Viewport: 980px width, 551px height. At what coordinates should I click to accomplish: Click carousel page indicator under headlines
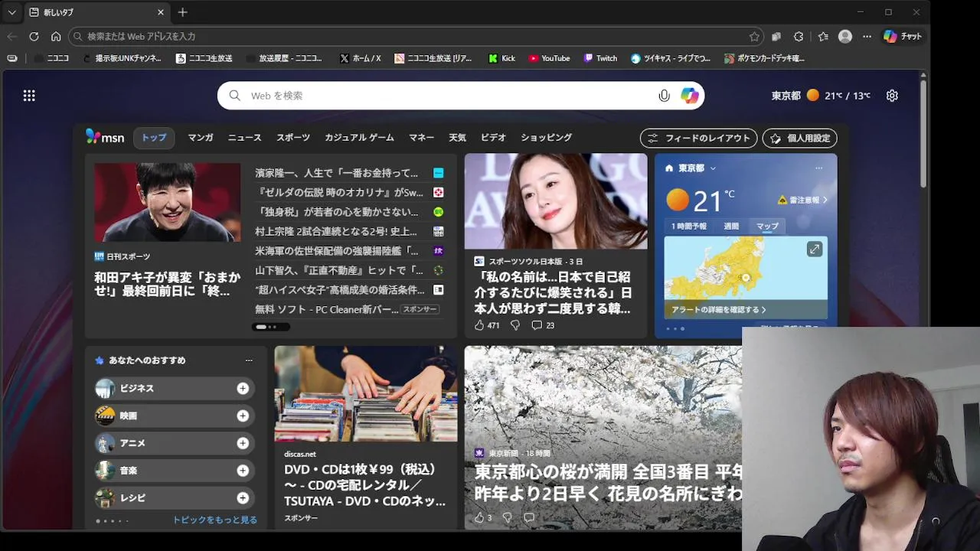point(270,327)
